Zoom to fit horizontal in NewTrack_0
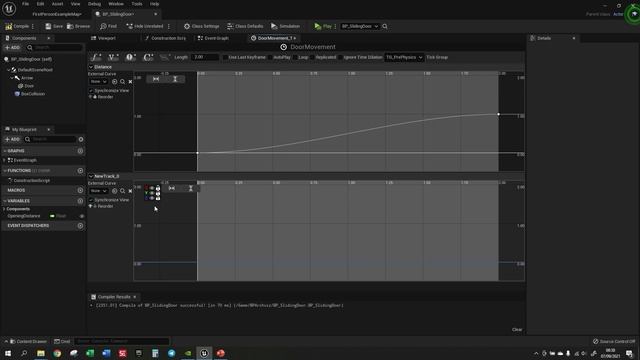This screenshot has width=640, height=360. pyautogui.click(x=172, y=188)
